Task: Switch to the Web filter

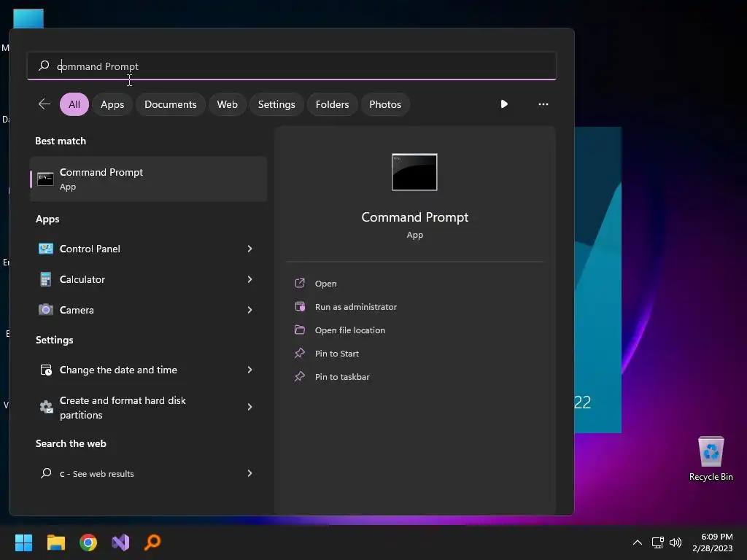Action: pyautogui.click(x=228, y=104)
